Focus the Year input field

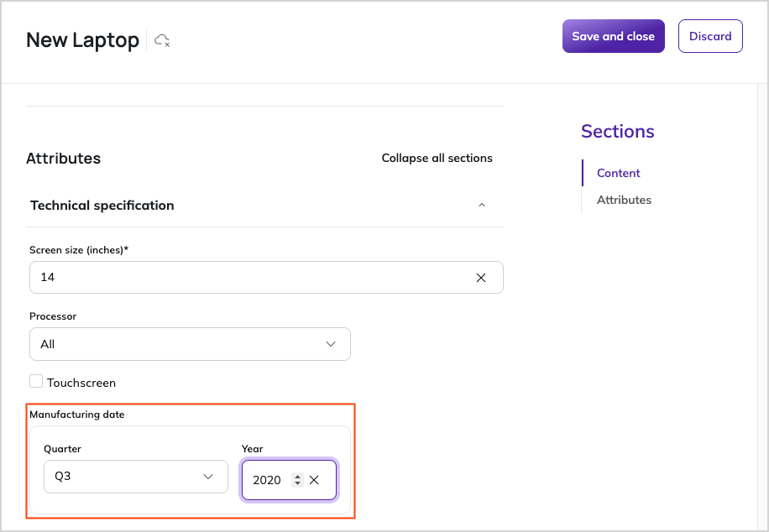pos(289,480)
